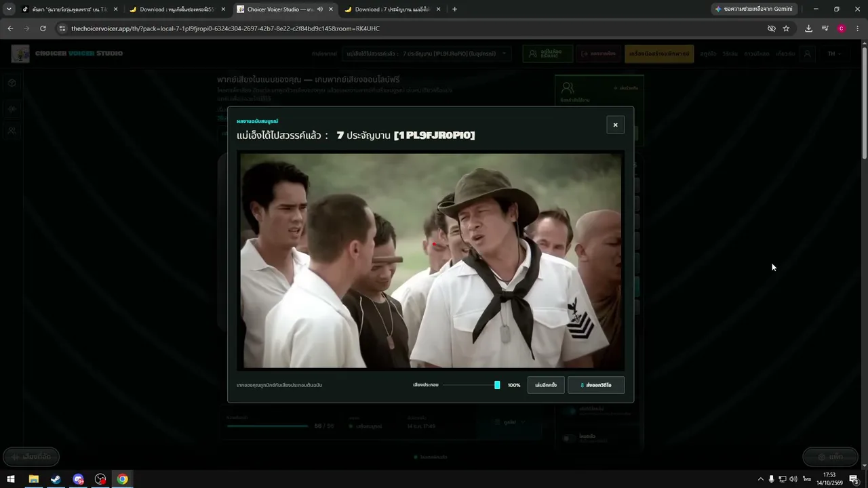
Task: View site information icon in address bar
Action: 62,28
